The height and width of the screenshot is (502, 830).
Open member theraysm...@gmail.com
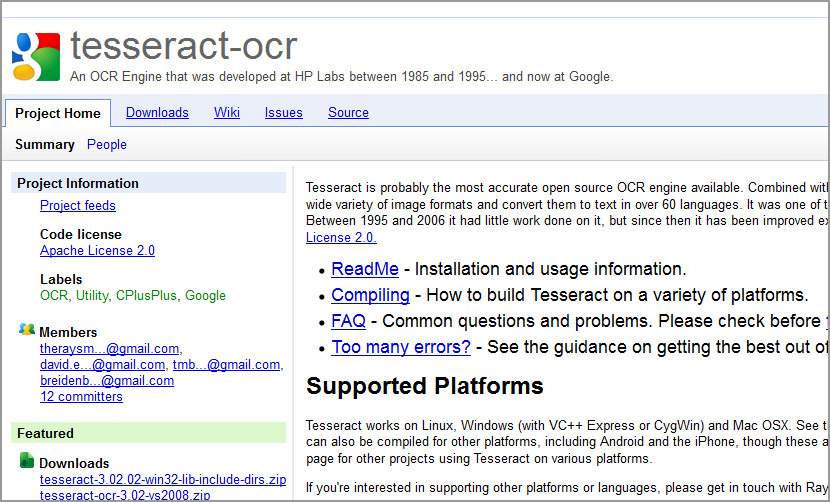pos(110,349)
